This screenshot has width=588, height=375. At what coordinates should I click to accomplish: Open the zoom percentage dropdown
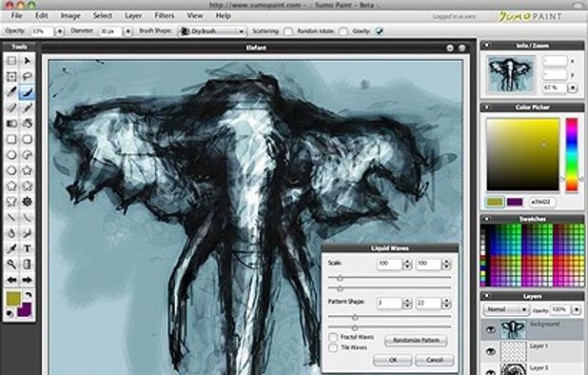coord(572,88)
